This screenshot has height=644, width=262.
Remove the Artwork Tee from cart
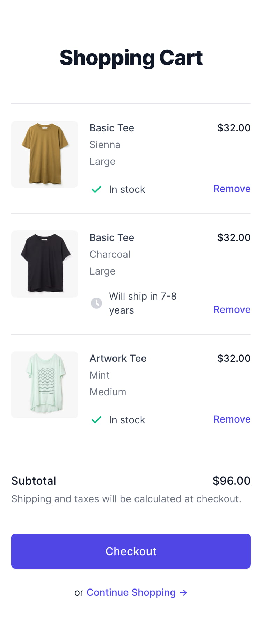point(232,419)
